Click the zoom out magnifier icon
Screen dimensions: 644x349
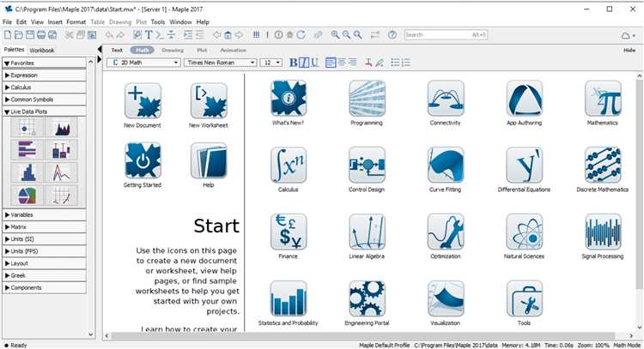[x=347, y=35]
